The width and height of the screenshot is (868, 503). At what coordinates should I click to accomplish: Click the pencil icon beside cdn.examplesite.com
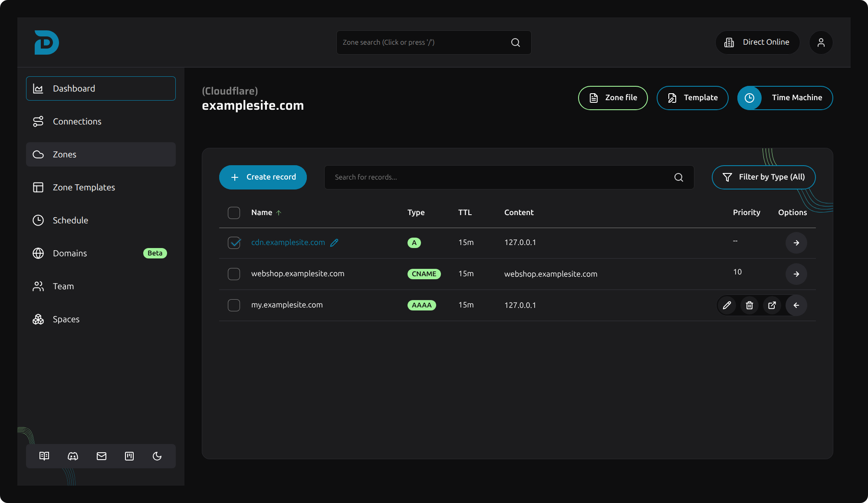(x=334, y=243)
